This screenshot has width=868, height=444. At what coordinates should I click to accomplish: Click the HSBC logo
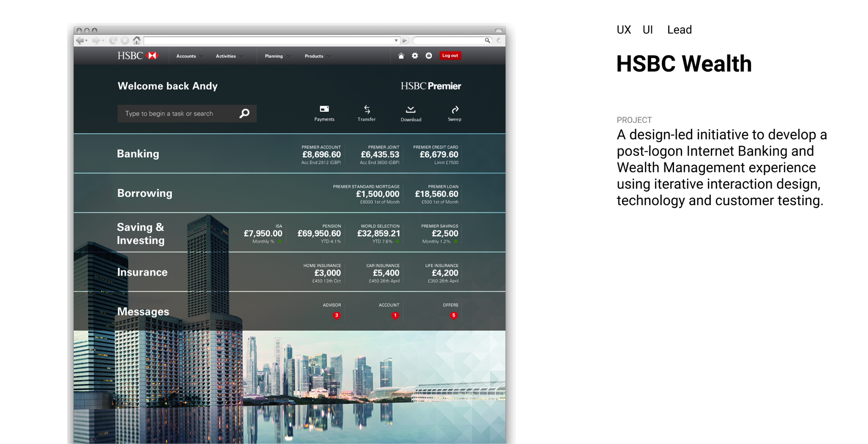[137, 56]
